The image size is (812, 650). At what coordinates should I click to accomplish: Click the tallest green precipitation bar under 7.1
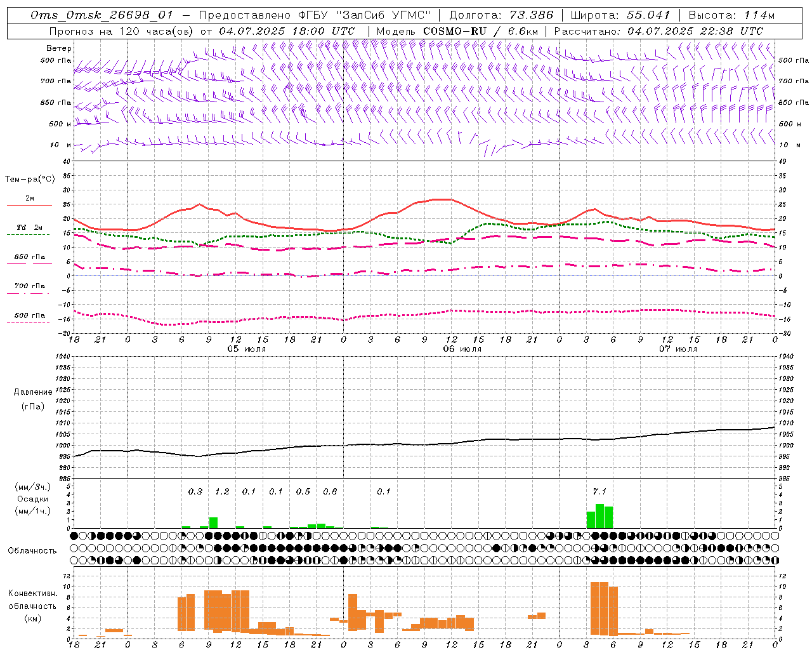coord(599,516)
